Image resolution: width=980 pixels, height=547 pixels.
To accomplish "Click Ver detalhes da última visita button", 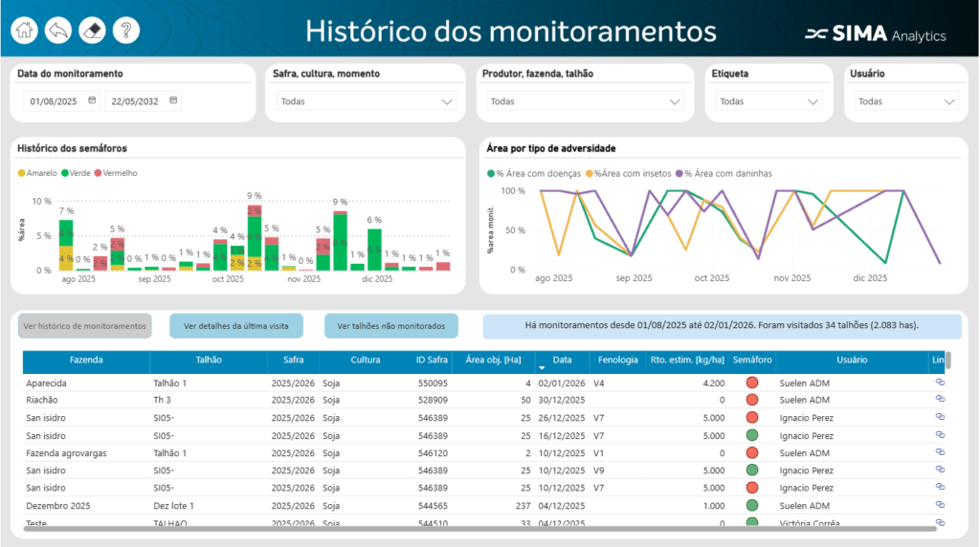I will (236, 326).
